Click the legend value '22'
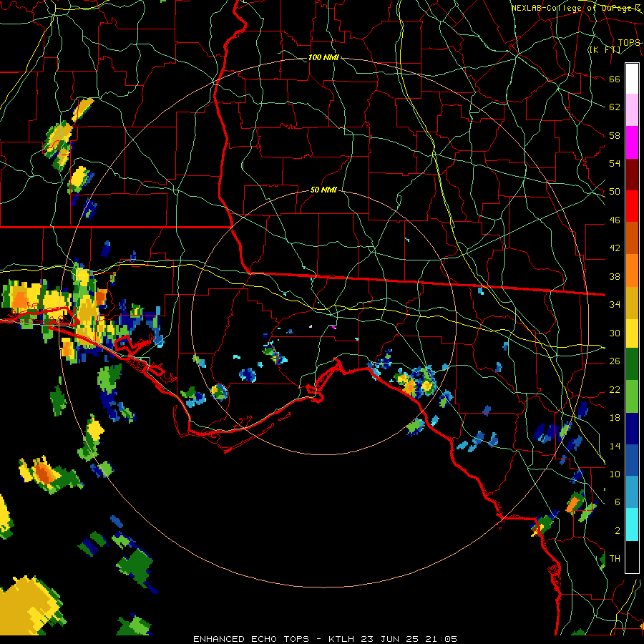Screen dimensions: 644x644 point(615,389)
